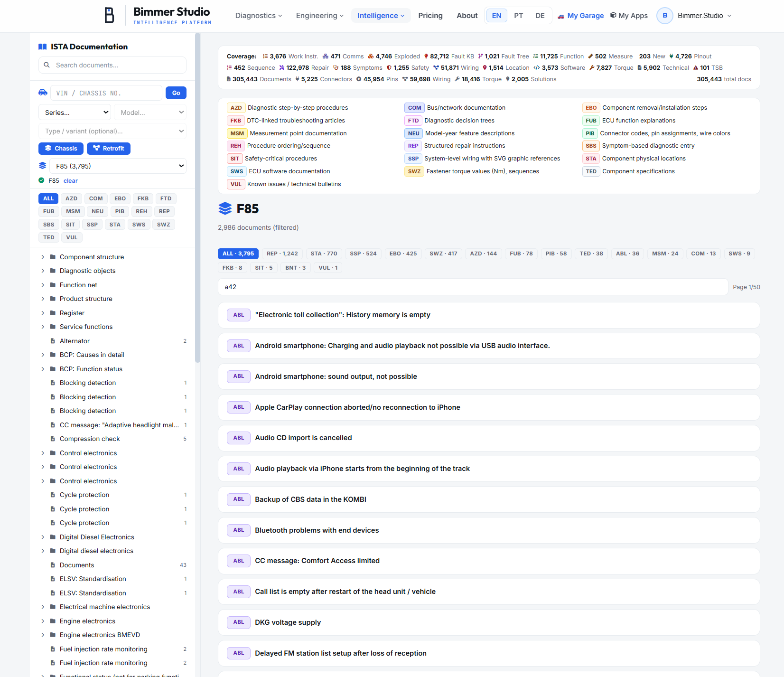The height and width of the screenshot is (677, 784).
Task: Open Backup of CBS data in the KOMBI
Action: [489, 499]
